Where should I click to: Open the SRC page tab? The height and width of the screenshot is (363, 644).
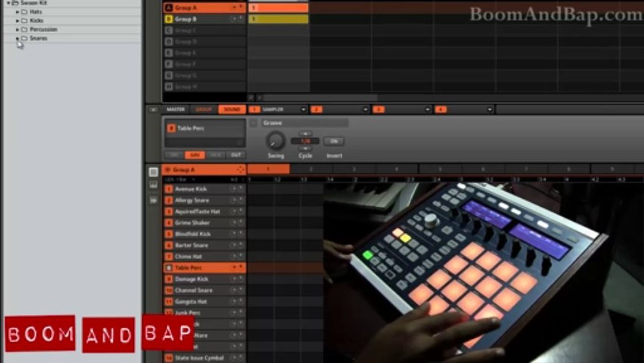pyautogui.click(x=174, y=155)
